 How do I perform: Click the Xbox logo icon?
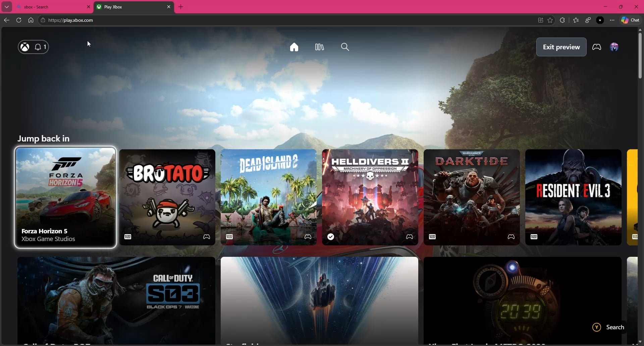[25, 47]
